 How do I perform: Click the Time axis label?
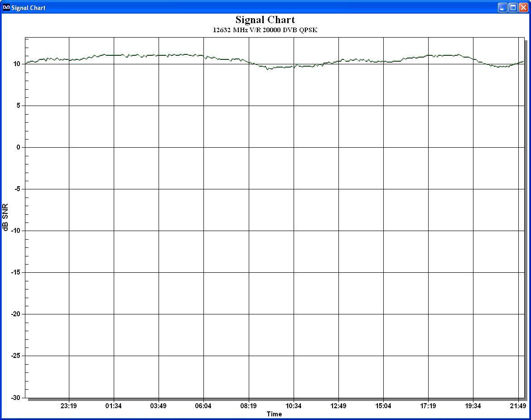274,414
